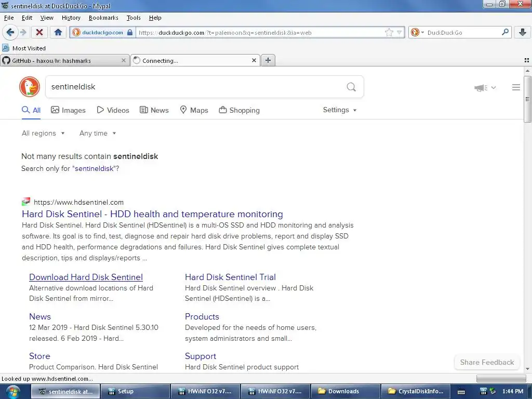Viewport: 532px width, 399px height.
Task: Open a new tab with plus button
Action: (268, 60)
